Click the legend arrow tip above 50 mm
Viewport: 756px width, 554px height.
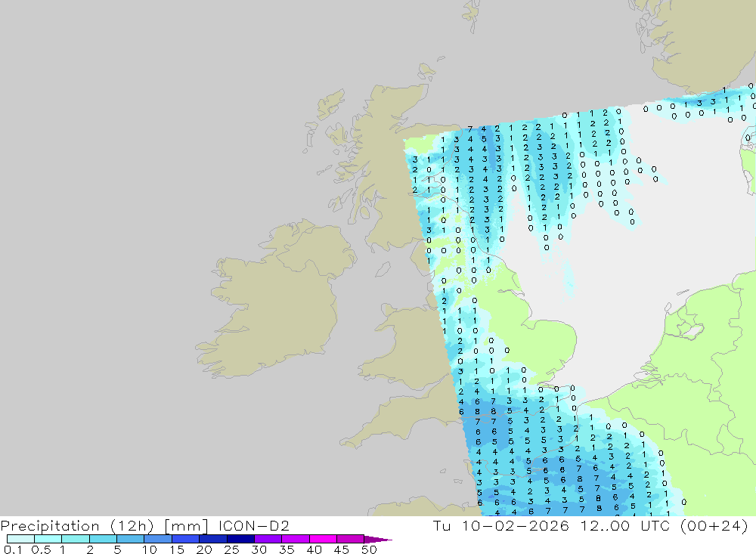(x=378, y=540)
